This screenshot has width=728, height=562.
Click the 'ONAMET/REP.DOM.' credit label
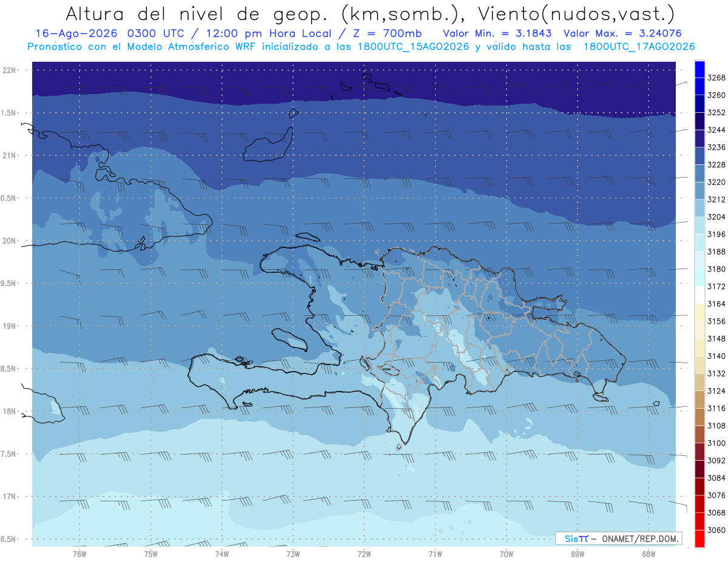[x=639, y=538]
